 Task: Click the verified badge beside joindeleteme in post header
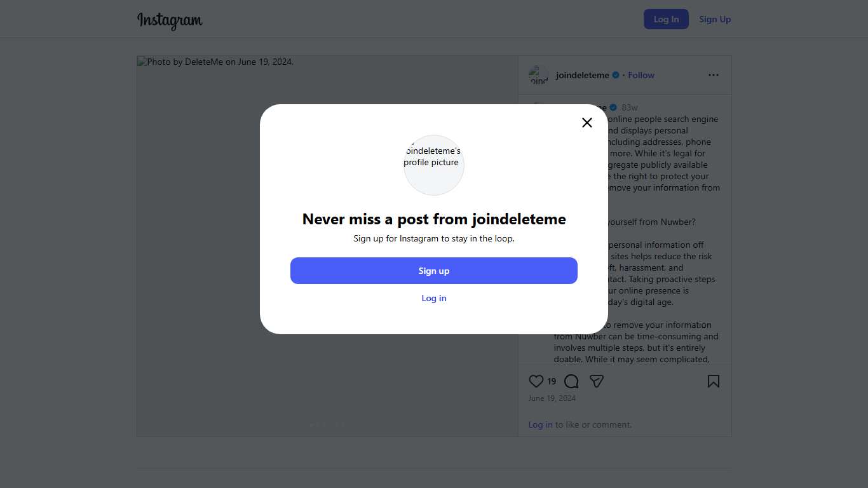(x=616, y=75)
